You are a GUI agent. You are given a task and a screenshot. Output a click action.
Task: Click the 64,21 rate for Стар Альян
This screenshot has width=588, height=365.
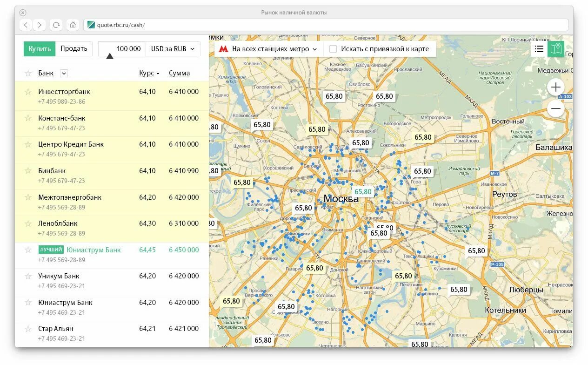coord(147,329)
